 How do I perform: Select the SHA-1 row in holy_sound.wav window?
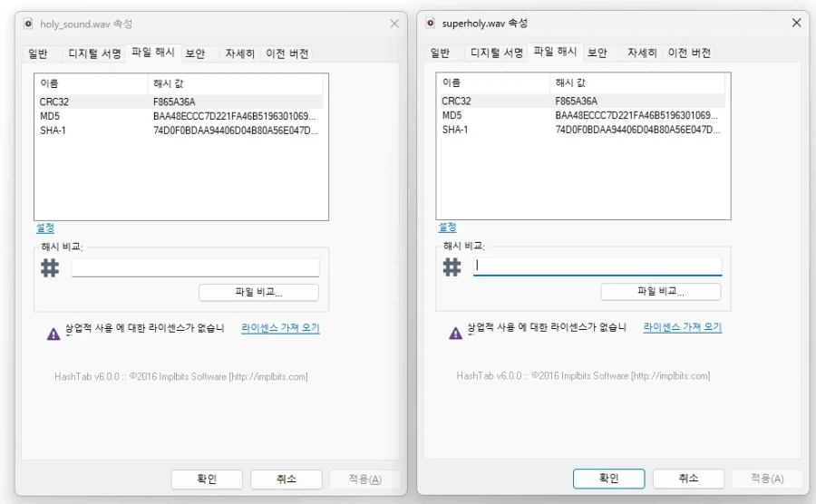tap(180, 131)
